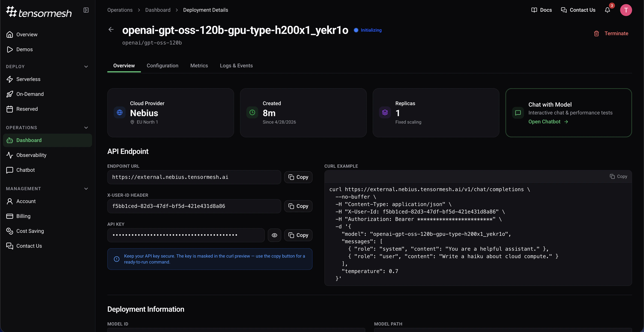Click the tensormesh logo
The height and width of the screenshot is (332, 644).
point(39,12)
